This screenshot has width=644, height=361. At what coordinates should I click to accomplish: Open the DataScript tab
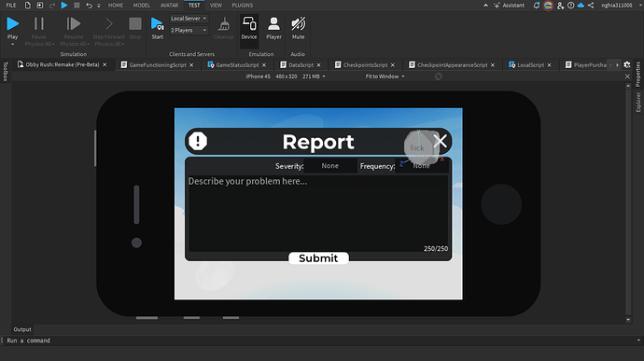coord(301,65)
